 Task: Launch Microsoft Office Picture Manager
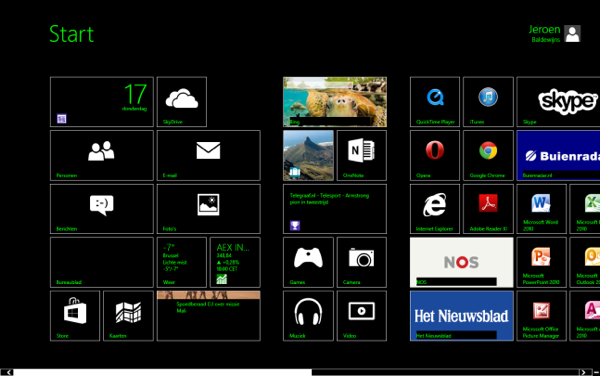pos(541,316)
